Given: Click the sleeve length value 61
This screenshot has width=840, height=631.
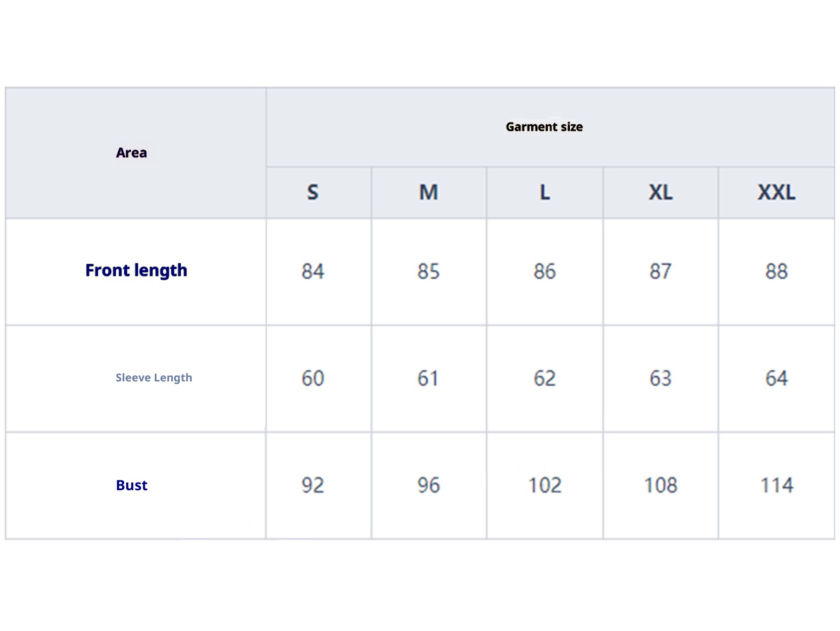Looking at the screenshot, I should pyautogui.click(x=429, y=378).
